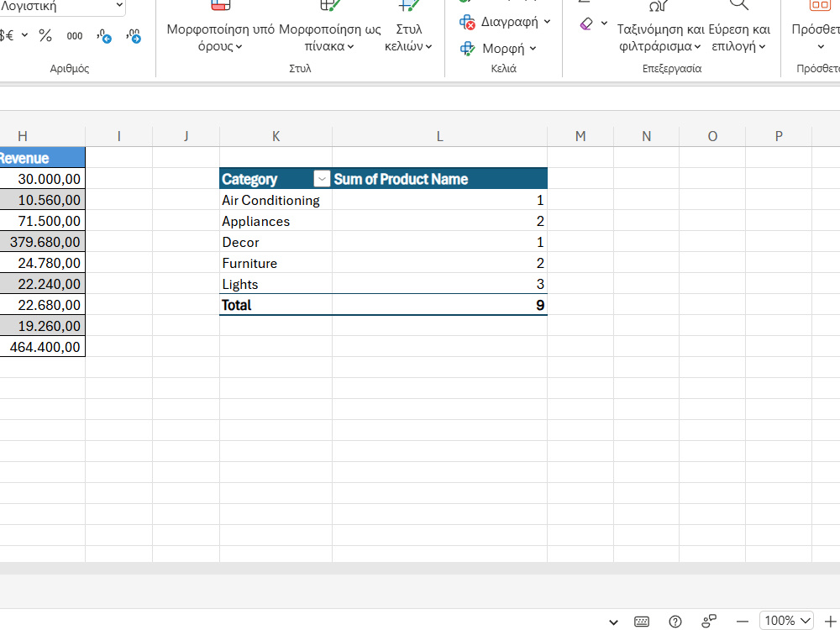Select column K header

(x=276, y=136)
